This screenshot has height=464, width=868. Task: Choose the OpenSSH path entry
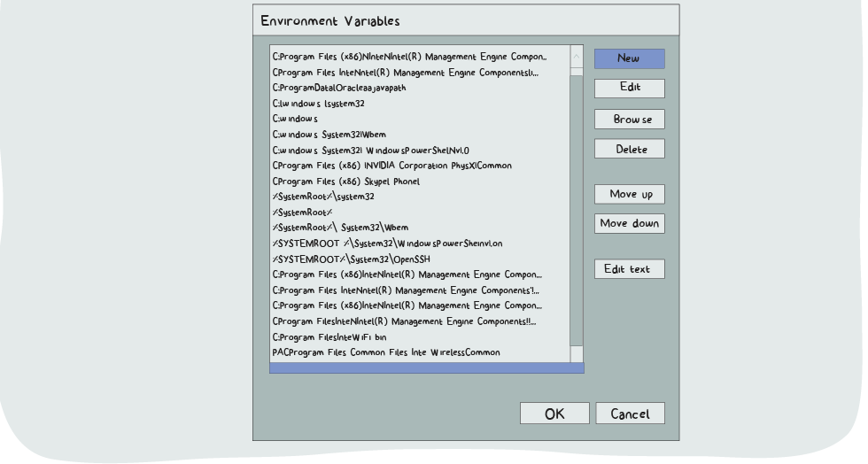tap(351, 259)
